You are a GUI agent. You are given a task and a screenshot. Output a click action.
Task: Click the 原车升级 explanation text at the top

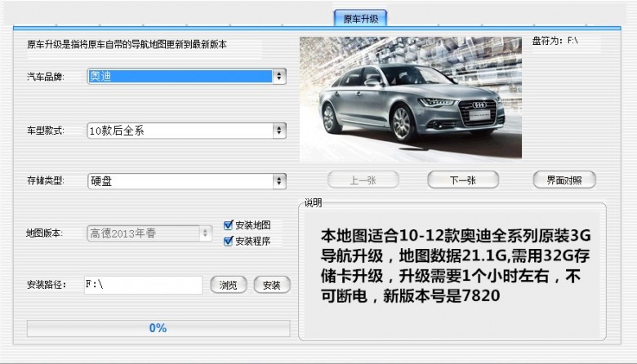pyautogui.click(x=127, y=45)
